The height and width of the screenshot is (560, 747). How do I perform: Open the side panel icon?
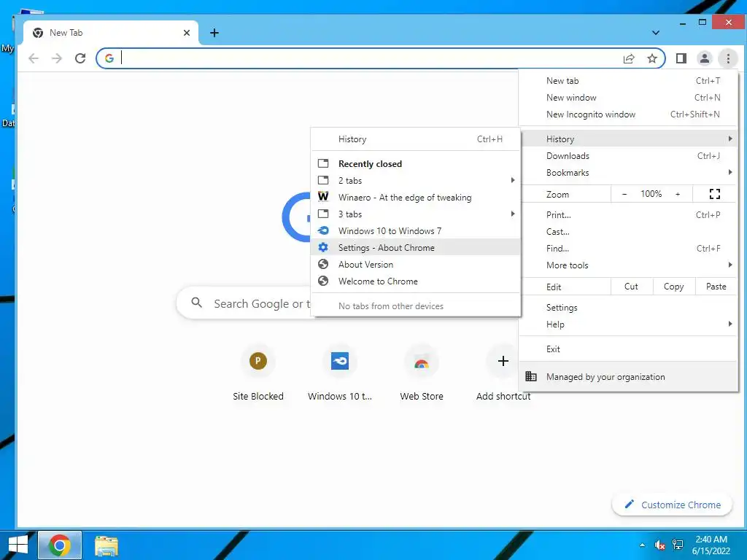click(681, 58)
